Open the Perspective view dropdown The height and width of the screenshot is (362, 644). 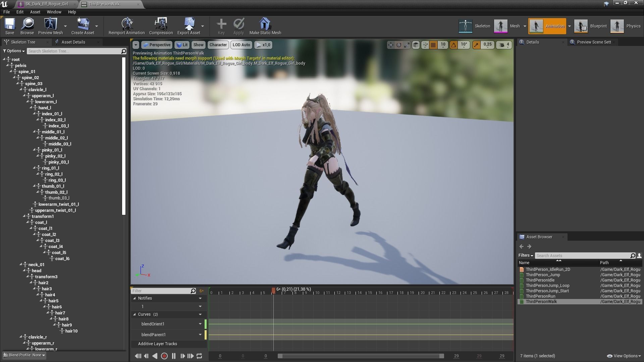pyautogui.click(x=157, y=45)
